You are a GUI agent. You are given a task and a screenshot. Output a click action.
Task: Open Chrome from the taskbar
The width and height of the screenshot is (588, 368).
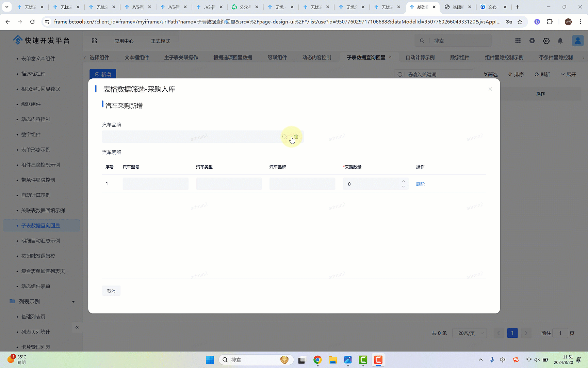point(317,360)
